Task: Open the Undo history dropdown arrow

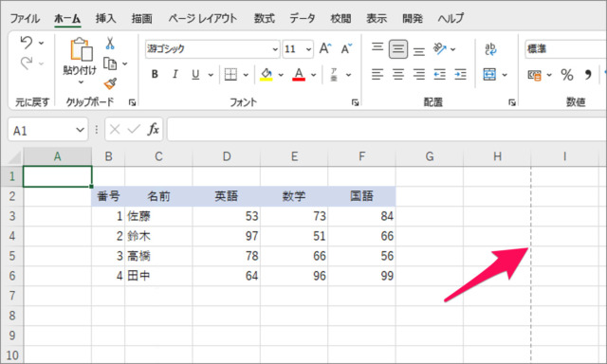Action: pos(42,43)
